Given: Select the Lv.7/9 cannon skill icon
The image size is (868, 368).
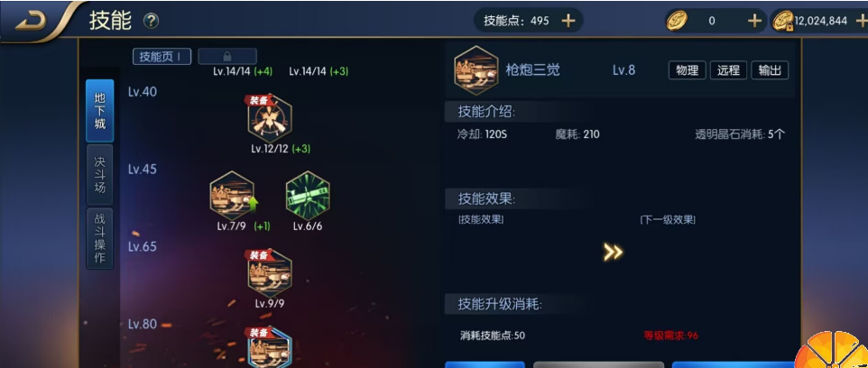Looking at the screenshot, I should click(233, 196).
